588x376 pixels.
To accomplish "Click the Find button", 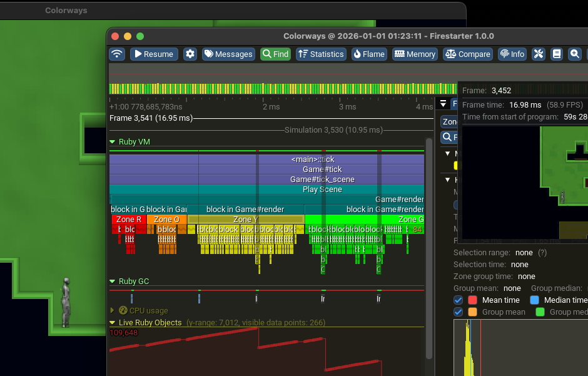I will point(275,54).
